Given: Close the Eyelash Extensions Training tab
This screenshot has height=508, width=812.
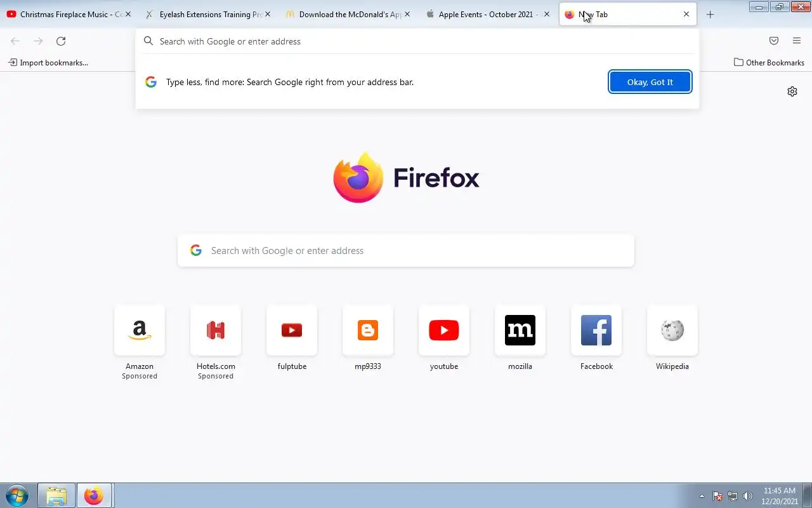Looking at the screenshot, I should [267, 14].
